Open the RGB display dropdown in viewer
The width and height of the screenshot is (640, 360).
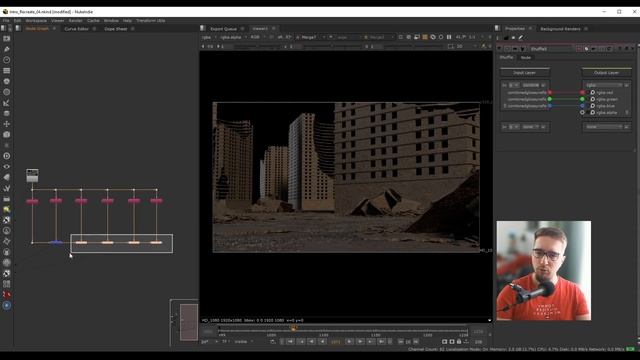258,37
